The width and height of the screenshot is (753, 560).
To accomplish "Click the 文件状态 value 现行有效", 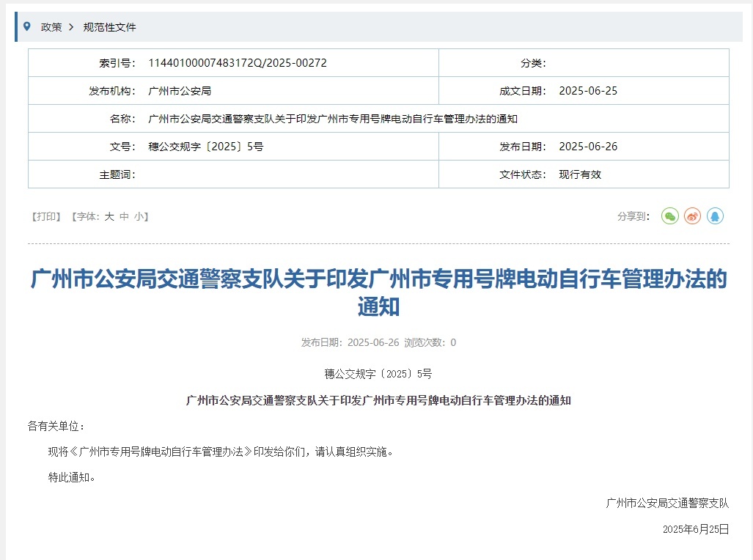I will (579, 174).
